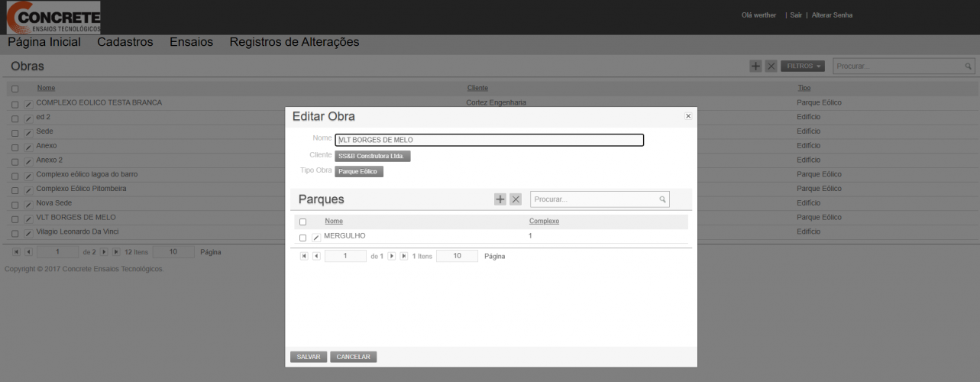980x382 pixels.
Task: Open Registros de Alterações menu
Action: (x=294, y=42)
